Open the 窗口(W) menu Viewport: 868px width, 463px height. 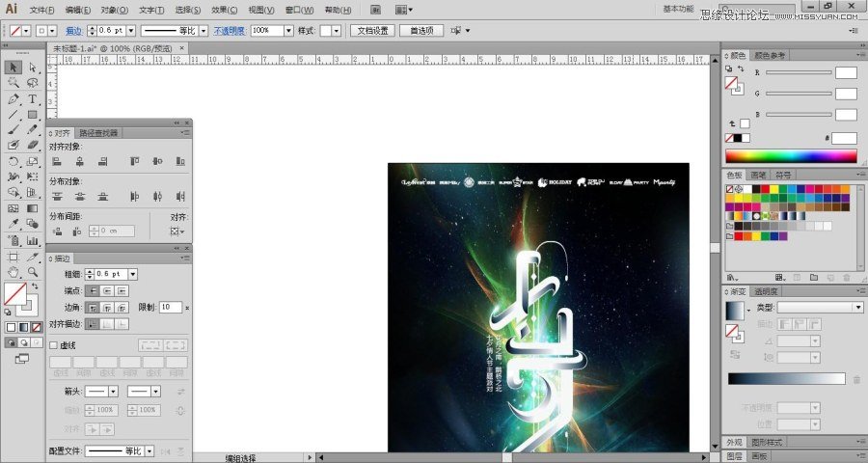pos(300,10)
